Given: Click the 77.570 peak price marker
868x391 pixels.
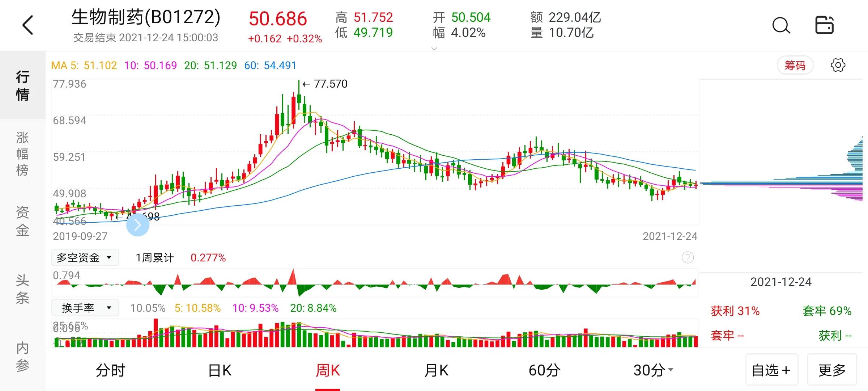Looking at the screenshot, I should point(325,84).
